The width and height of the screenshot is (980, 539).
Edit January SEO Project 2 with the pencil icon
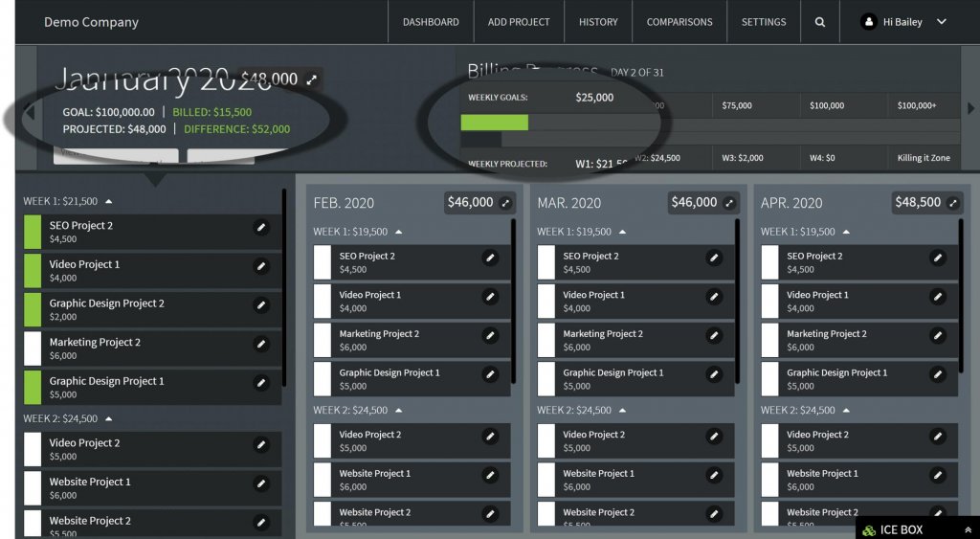pos(261,228)
